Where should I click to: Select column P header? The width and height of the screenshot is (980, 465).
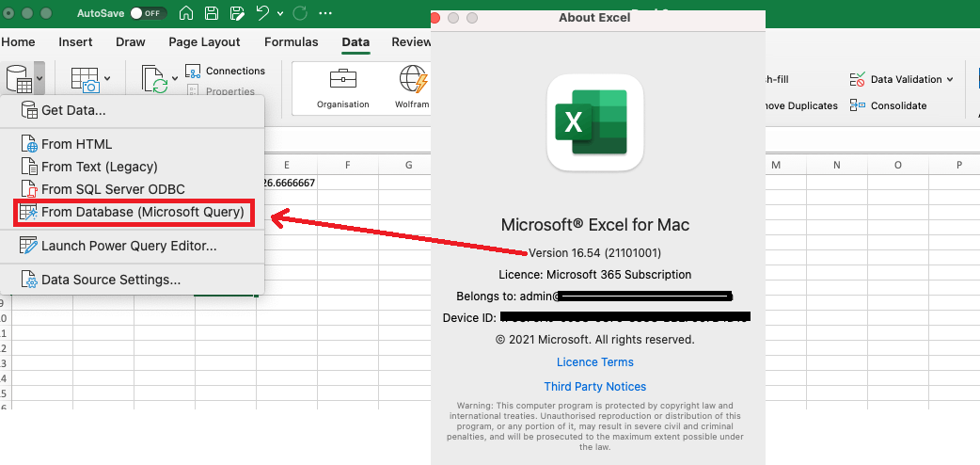pos(958,166)
